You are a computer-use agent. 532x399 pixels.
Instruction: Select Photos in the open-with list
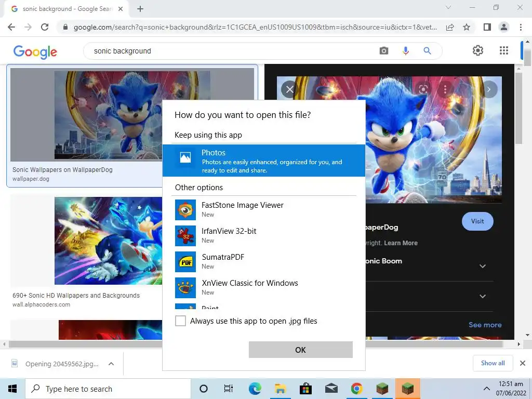tap(264, 161)
